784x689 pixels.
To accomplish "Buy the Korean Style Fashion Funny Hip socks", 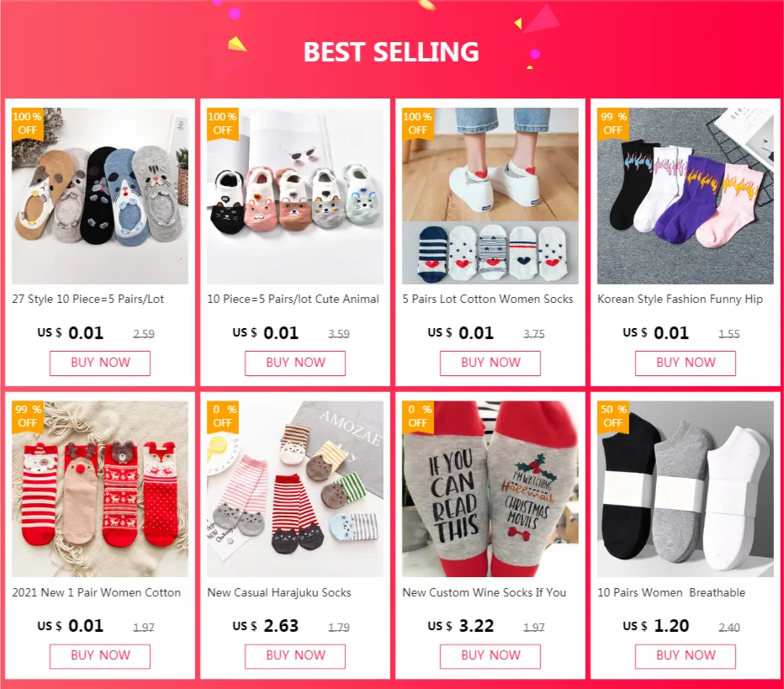I will click(x=686, y=363).
